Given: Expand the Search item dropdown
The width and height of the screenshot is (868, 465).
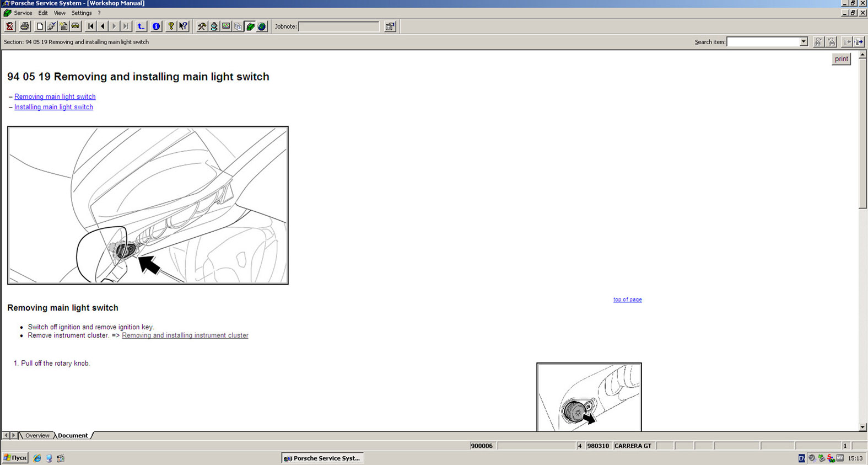Looking at the screenshot, I should tap(803, 42).
